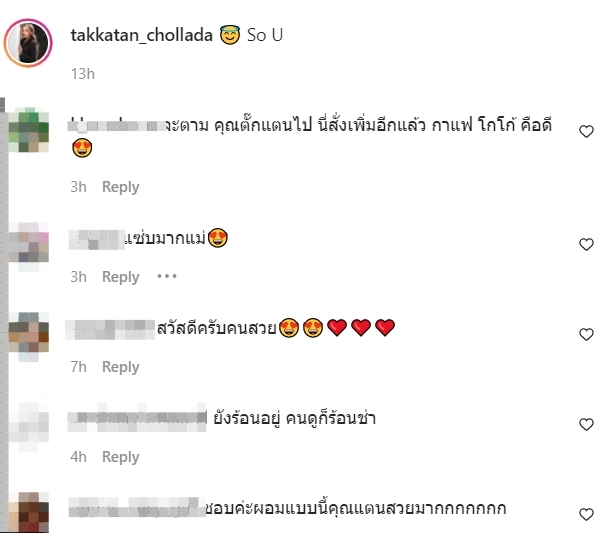The width and height of the screenshot is (601, 533).
Task: Reply to the coffee cocoa comment
Action: pyautogui.click(x=120, y=187)
